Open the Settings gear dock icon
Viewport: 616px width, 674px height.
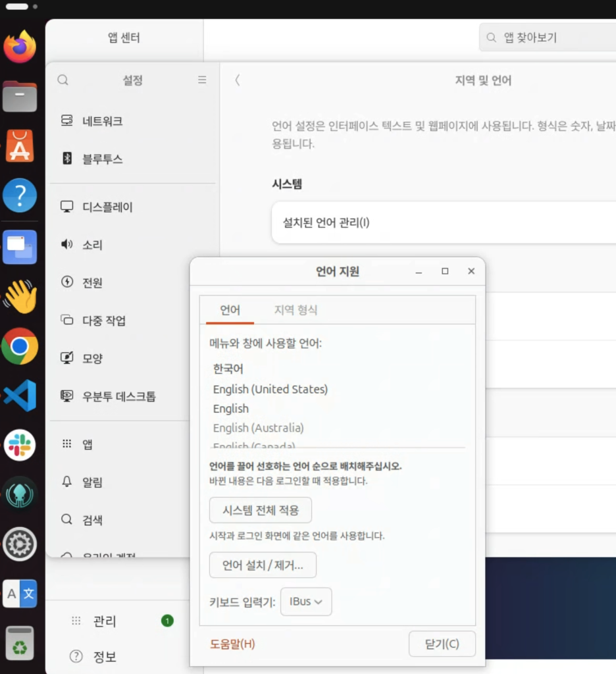20,544
